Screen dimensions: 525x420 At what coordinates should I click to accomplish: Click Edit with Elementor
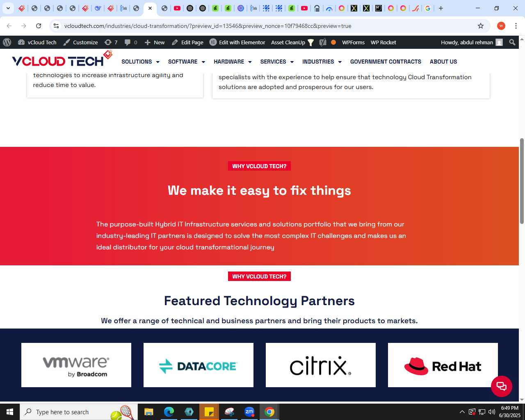[237, 42]
